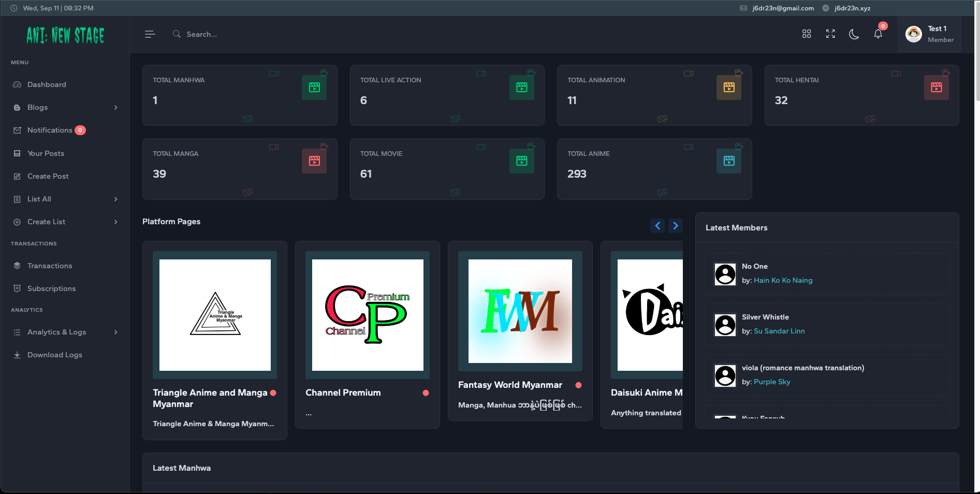This screenshot has width=980, height=494.
Task: Click Total Anime count 293
Action: click(577, 174)
